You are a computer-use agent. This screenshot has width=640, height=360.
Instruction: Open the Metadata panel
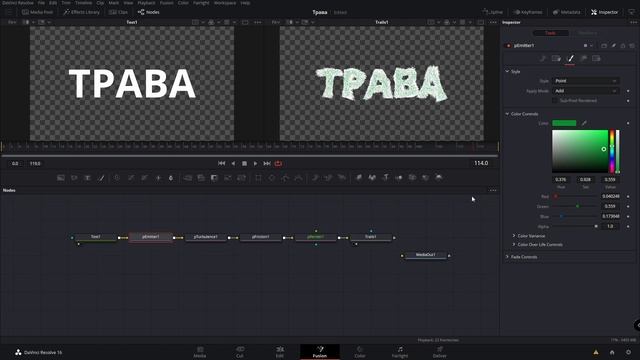(567, 12)
